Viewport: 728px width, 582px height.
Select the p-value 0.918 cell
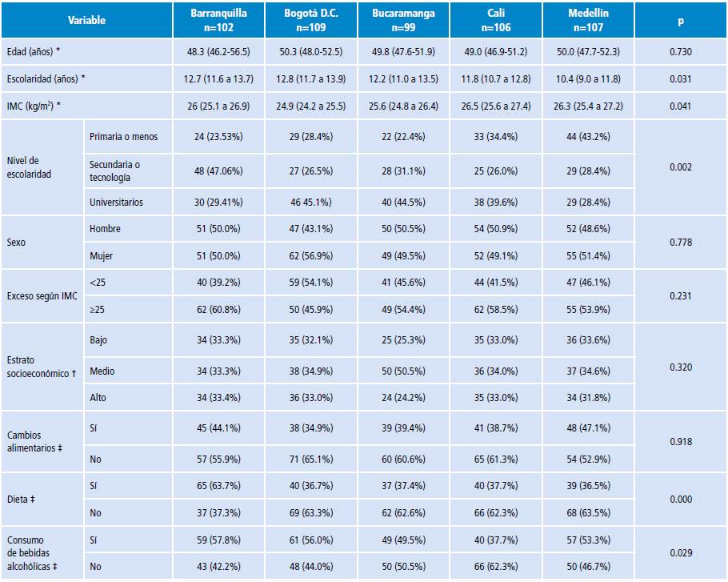click(x=680, y=441)
